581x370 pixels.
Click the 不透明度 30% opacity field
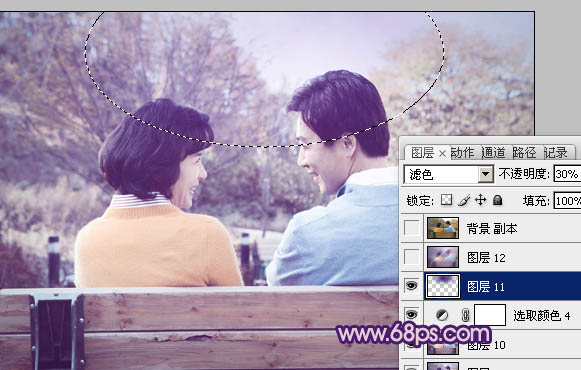[567, 174]
